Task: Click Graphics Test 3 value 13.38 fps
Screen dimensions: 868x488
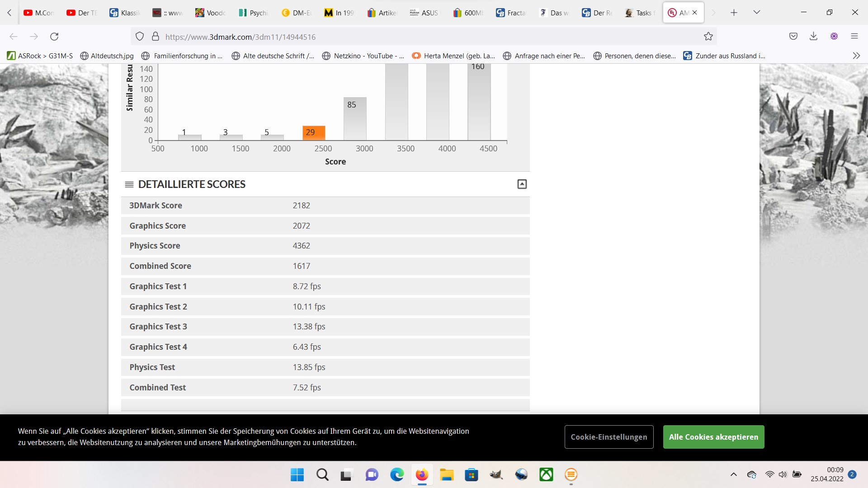Action: point(309,327)
